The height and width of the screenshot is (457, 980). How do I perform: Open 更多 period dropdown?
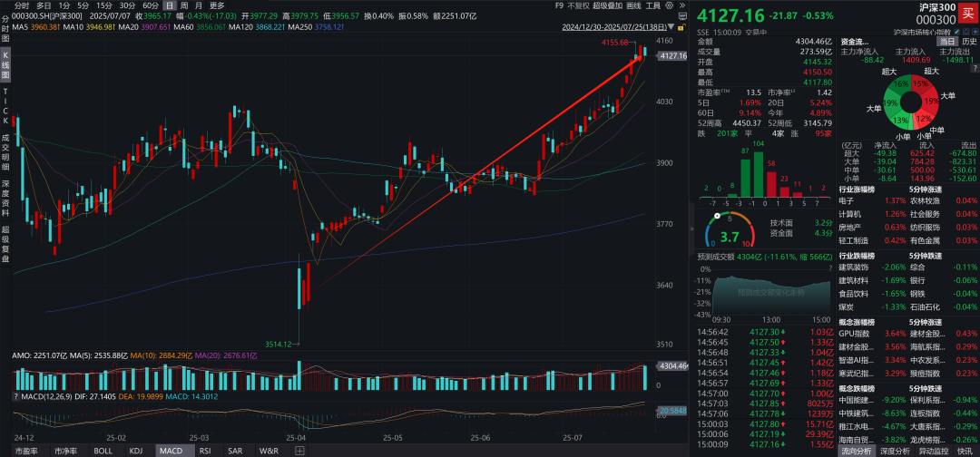(x=217, y=5)
